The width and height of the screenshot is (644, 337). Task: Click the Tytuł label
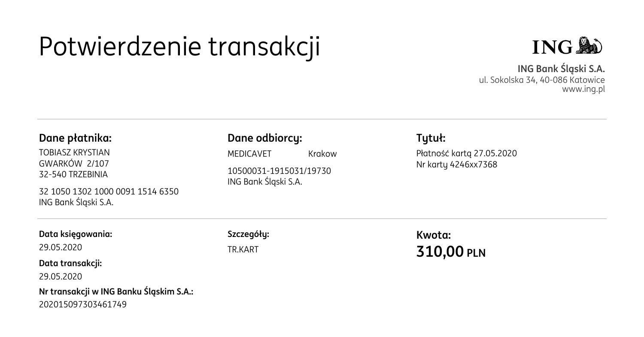click(x=431, y=138)
